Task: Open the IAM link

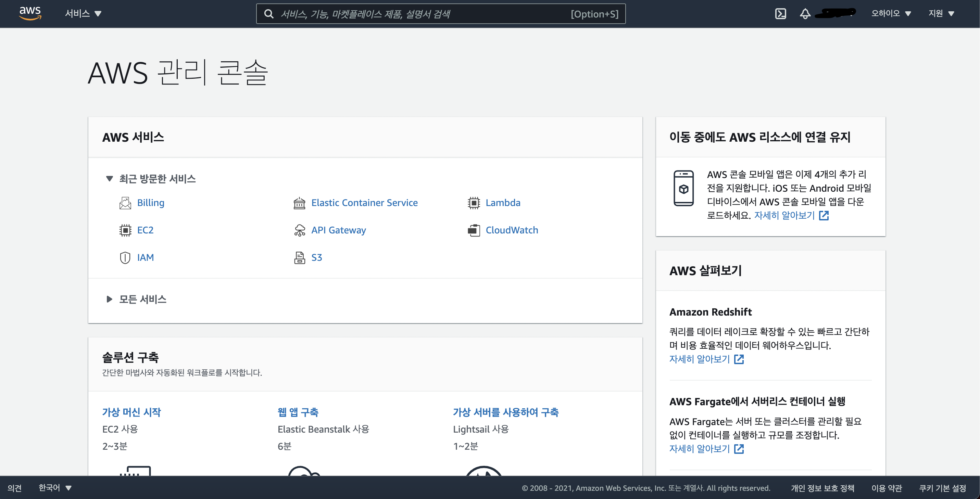Action: [145, 258]
